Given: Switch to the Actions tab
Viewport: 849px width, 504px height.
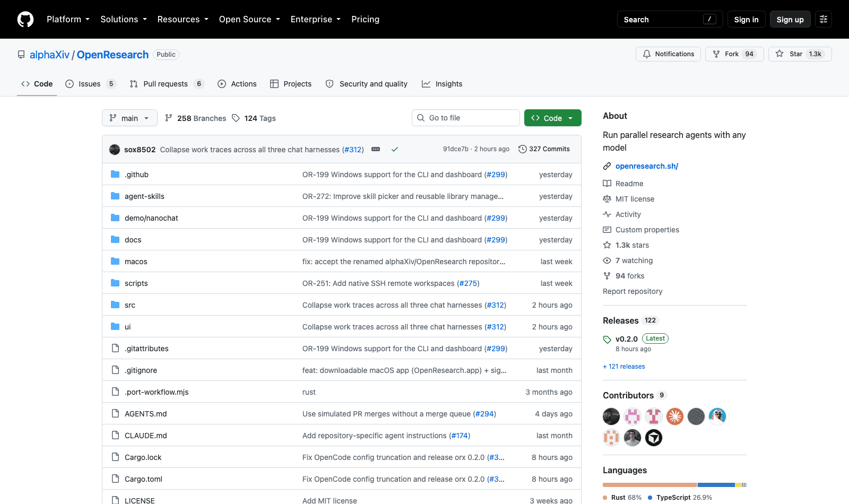Looking at the screenshot, I should coord(237,84).
